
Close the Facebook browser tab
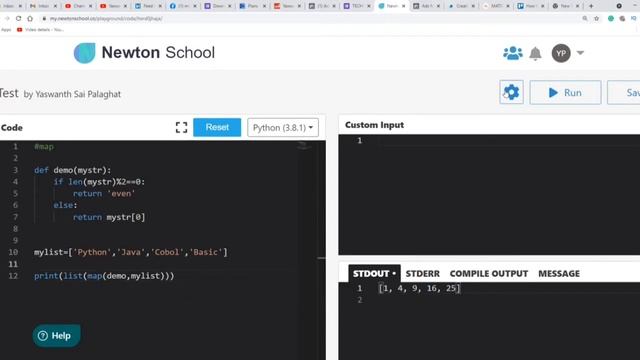tap(195, 6)
